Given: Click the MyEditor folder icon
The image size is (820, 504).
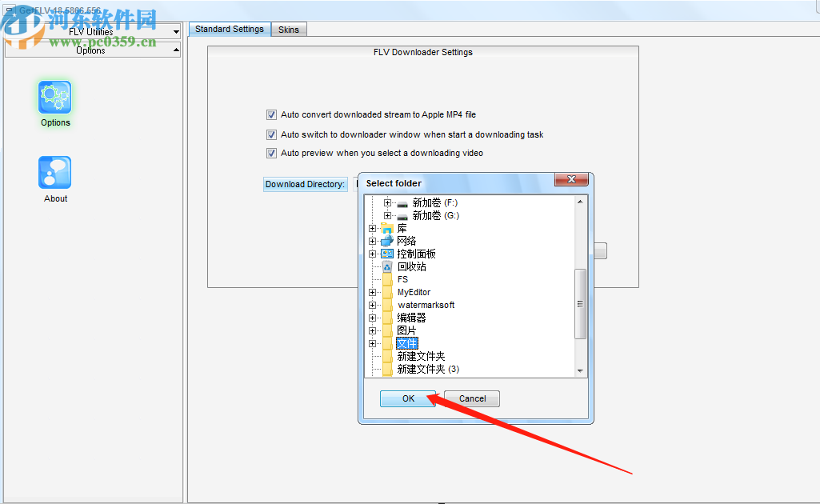Looking at the screenshot, I should (387, 292).
